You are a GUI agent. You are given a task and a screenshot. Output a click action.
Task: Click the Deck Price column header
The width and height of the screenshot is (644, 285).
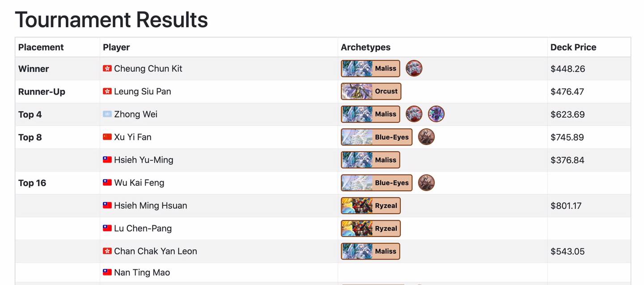click(573, 47)
